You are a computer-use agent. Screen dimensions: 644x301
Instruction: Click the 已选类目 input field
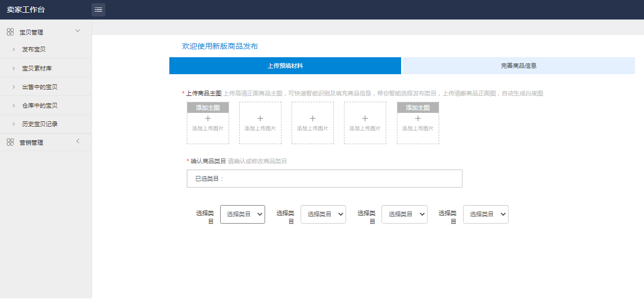pyautogui.click(x=324, y=179)
